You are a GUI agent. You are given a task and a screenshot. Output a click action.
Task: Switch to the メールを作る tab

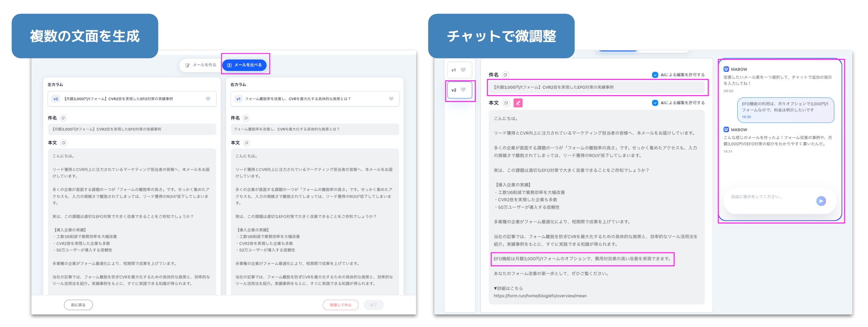(x=201, y=65)
